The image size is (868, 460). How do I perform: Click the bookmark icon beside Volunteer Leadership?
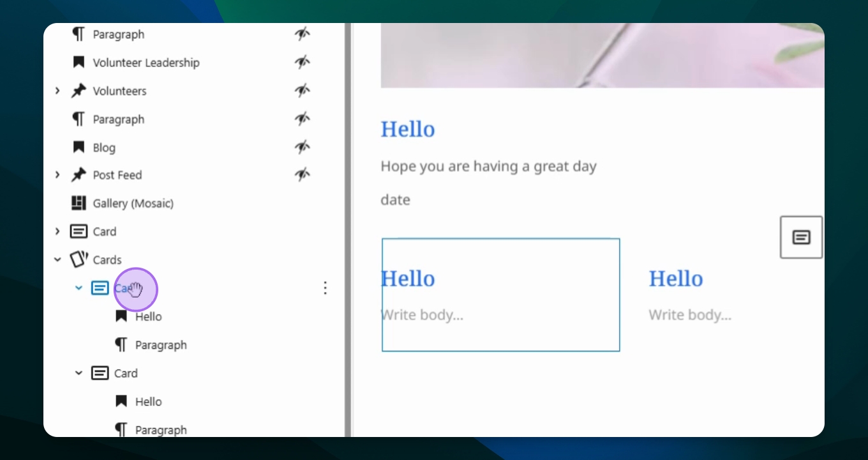(79, 63)
